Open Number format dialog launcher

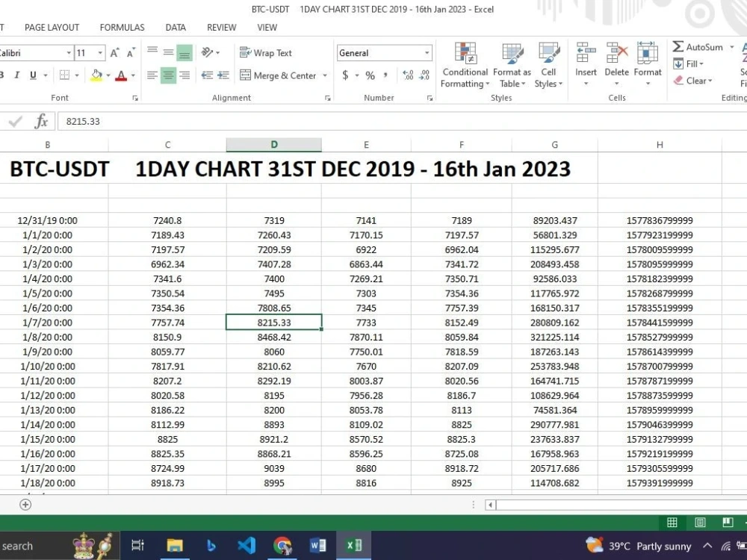[430, 98]
